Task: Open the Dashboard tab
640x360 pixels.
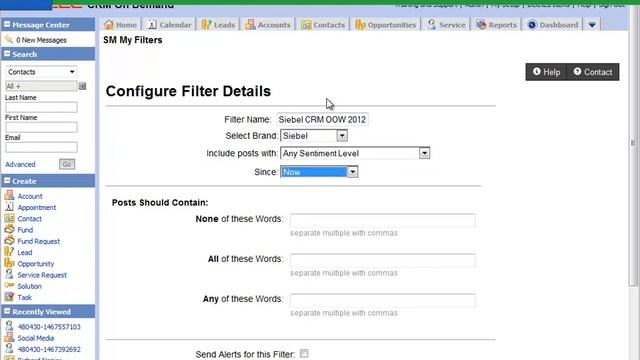Action: point(553,24)
